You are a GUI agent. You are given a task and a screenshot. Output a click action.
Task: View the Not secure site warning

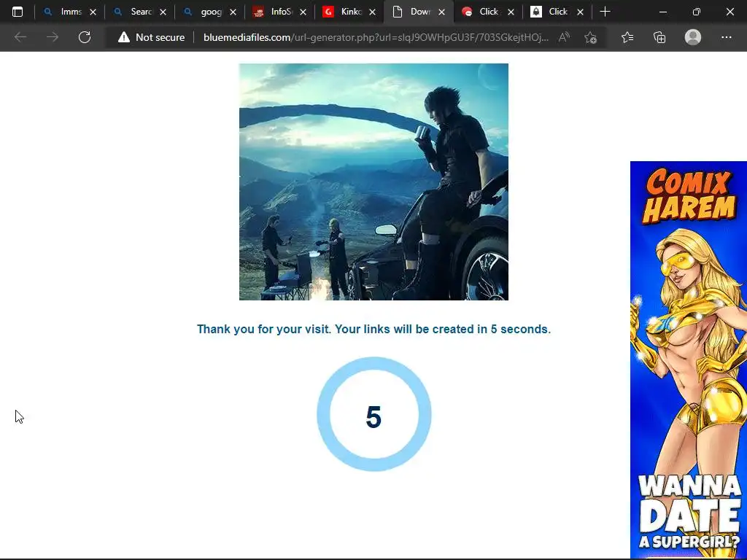[x=151, y=37]
